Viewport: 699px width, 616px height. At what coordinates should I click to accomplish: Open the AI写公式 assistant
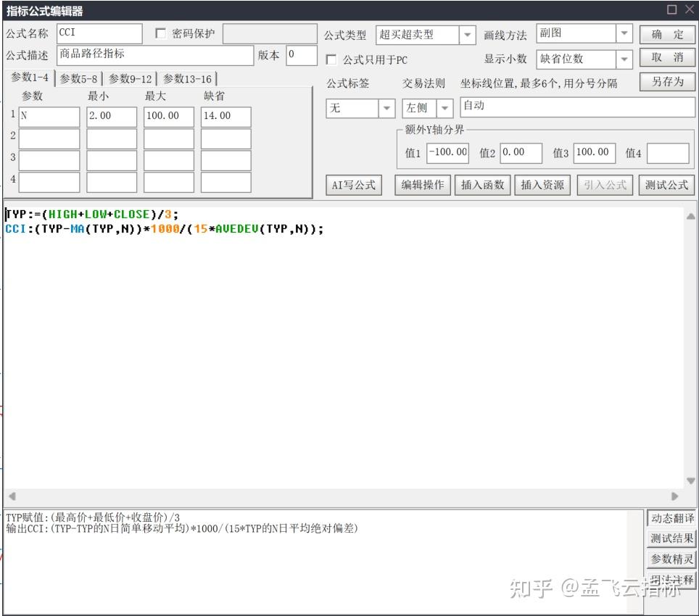click(x=354, y=185)
